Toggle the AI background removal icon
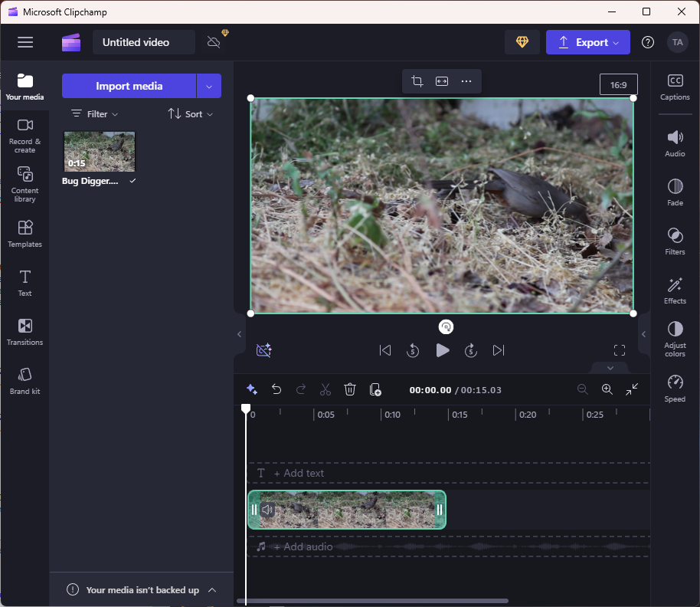This screenshot has width=700, height=607. tap(264, 350)
